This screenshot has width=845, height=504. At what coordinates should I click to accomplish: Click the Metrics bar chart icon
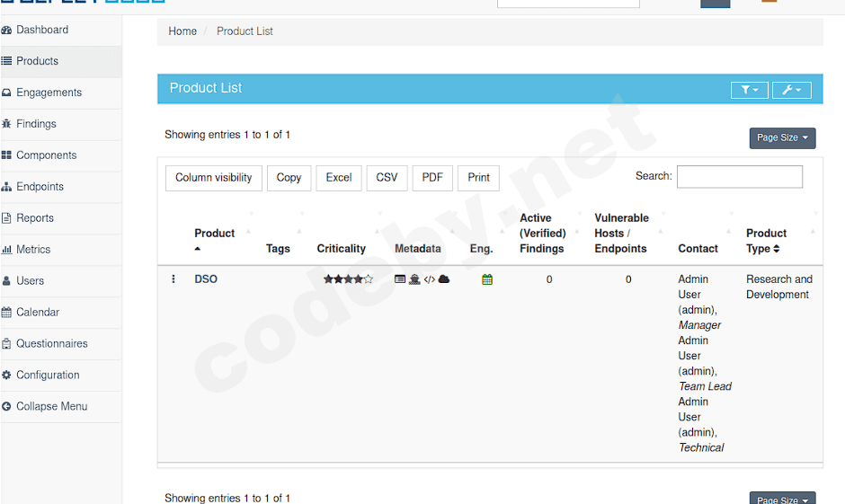pos(6,250)
